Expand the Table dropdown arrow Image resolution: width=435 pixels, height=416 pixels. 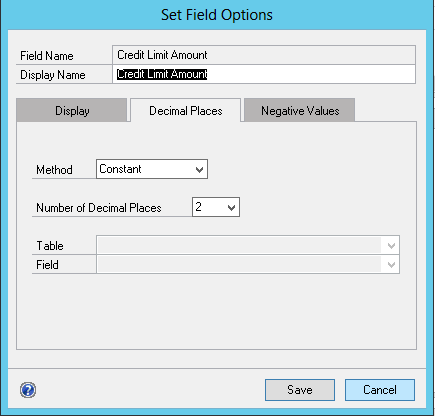[x=391, y=246]
